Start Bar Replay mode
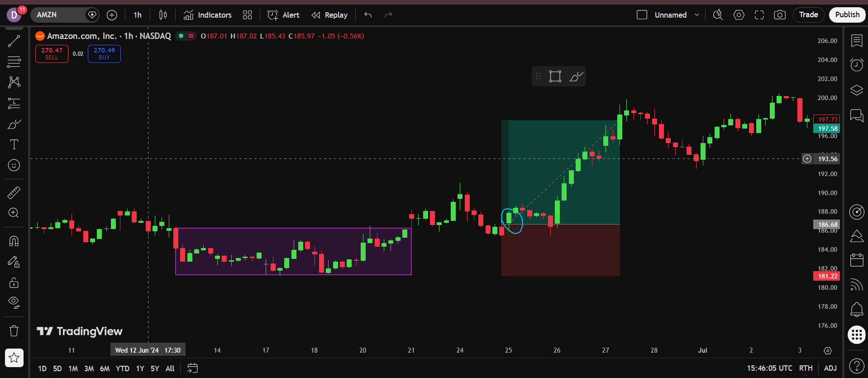The image size is (868, 378). 329,15
